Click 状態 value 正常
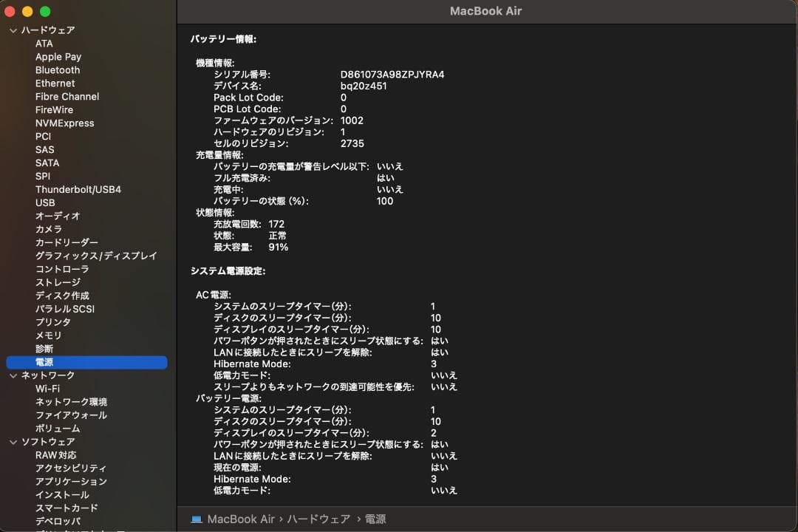 point(277,236)
